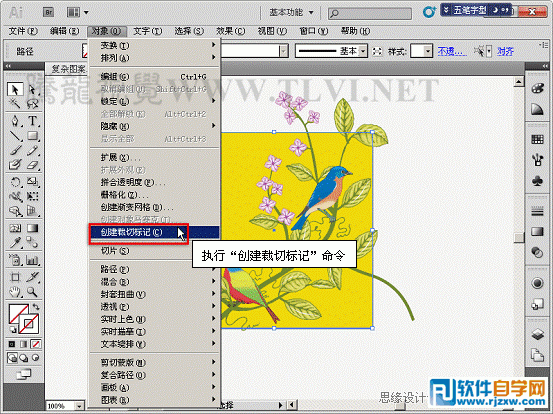
Task: Open the 样式 style dropdown arrow
Action: tap(428, 51)
